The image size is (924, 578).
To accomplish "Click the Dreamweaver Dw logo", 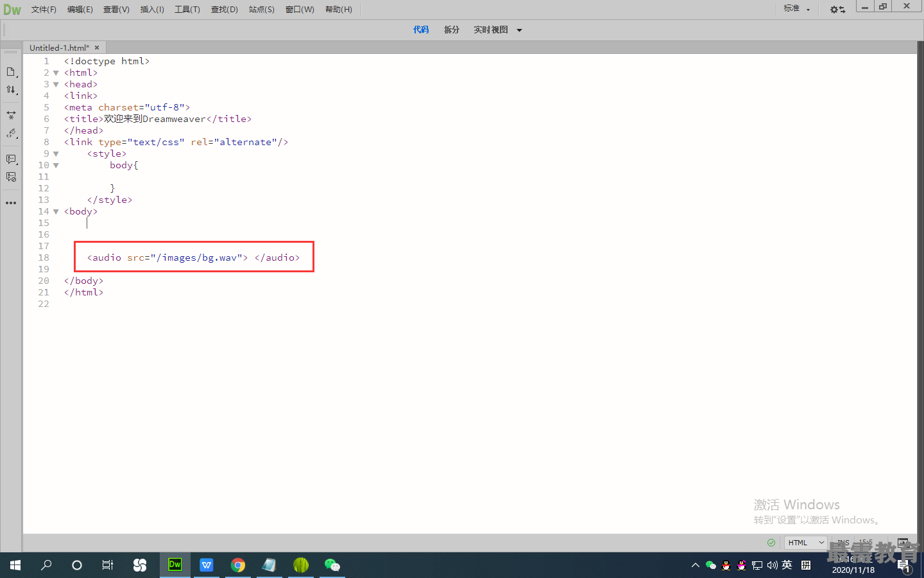I will [12, 10].
